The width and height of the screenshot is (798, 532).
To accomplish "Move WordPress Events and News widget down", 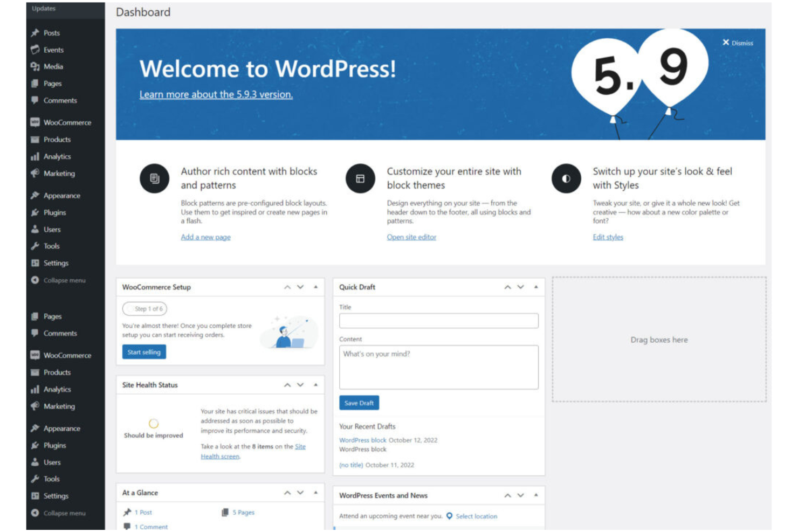I will click(x=520, y=495).
